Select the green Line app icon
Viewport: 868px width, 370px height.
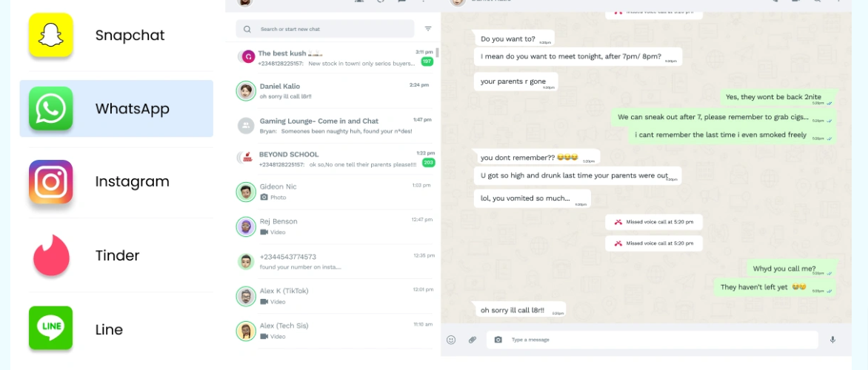coord(51,328)
